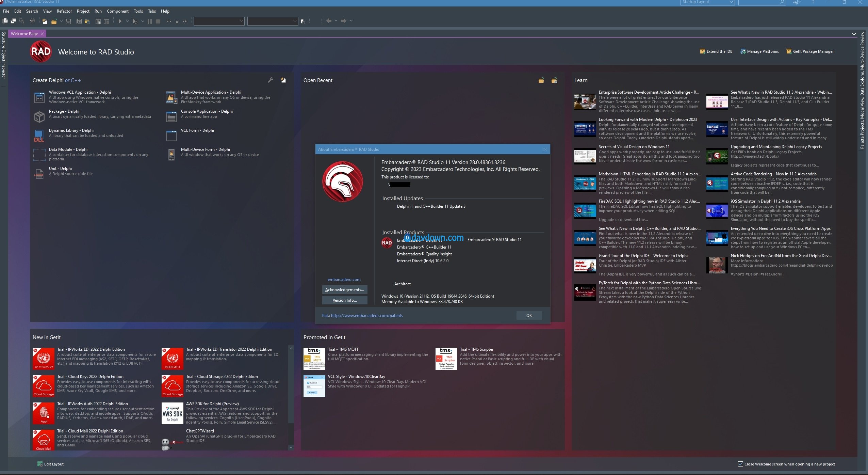Open the tab list chevron at right
The width and height of the screenshot is (868, 475).
(x=854, y=34)
